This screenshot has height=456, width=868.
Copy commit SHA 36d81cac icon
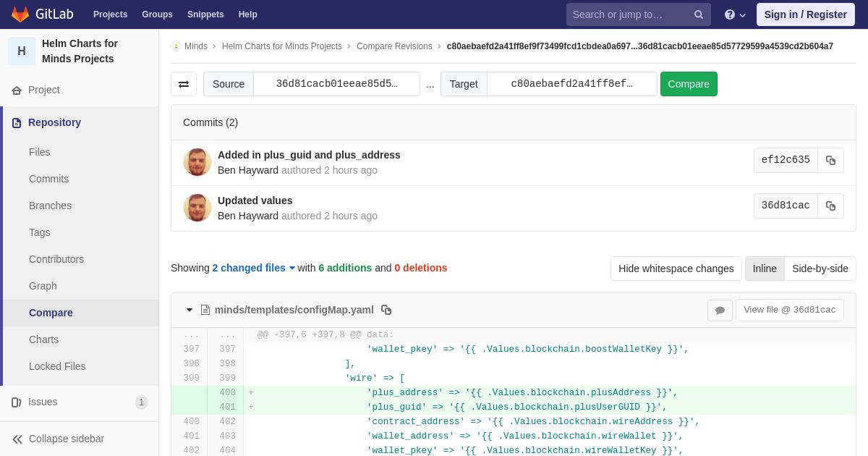click(830, 206)
